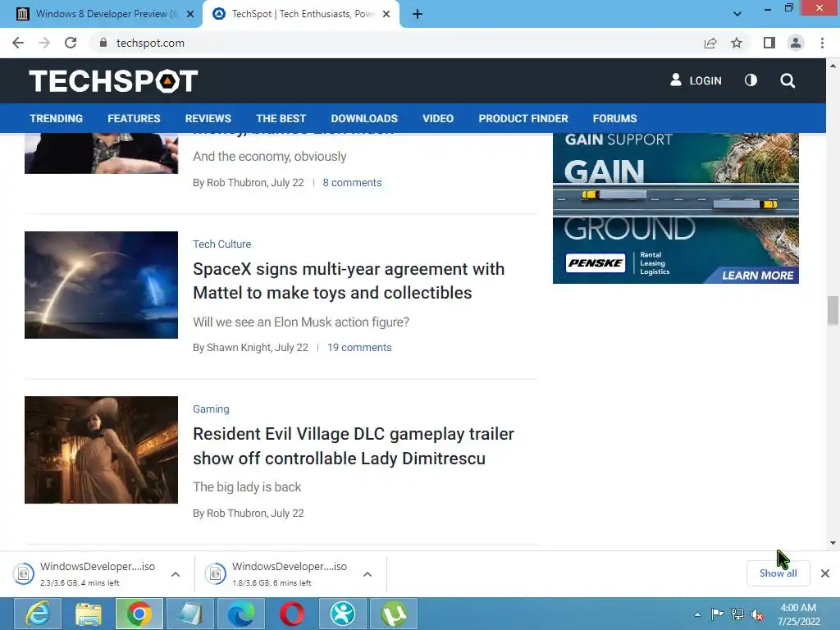
Task: View site security lock info
Action: 103,43
